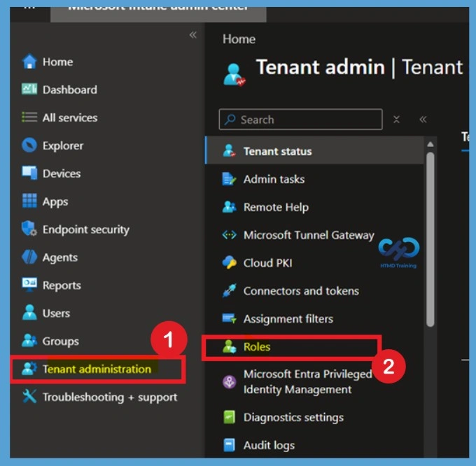Click the Assignment filters icon
Screen dimensions: 476x466
point(229,318)
